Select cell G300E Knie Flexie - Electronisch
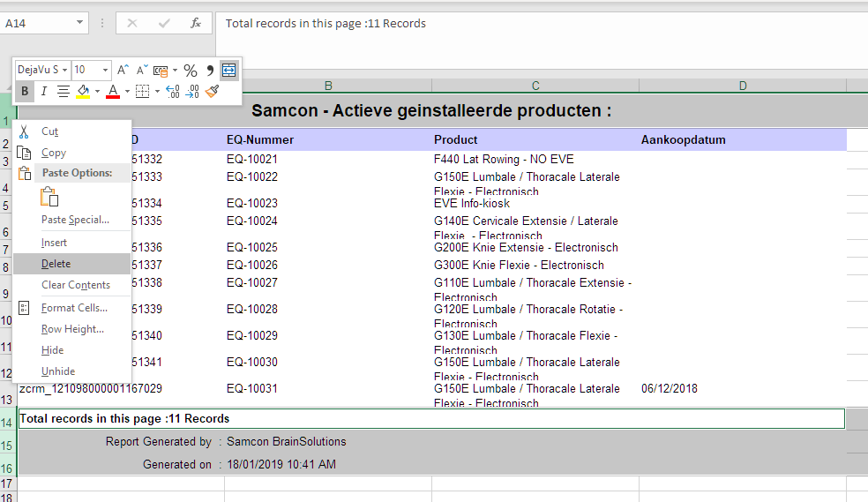 pos(535,265)
